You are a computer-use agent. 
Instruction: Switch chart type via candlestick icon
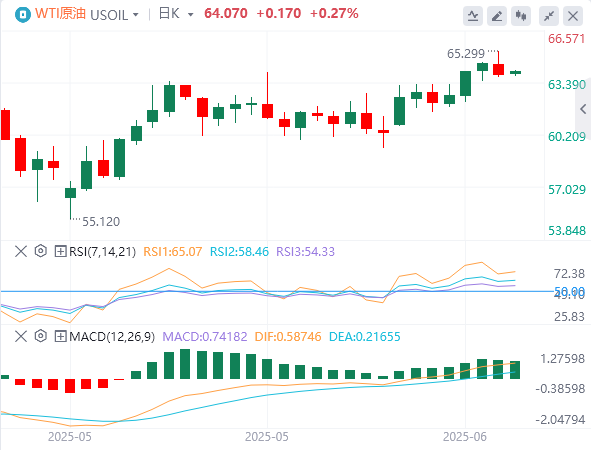coord(521,16)
